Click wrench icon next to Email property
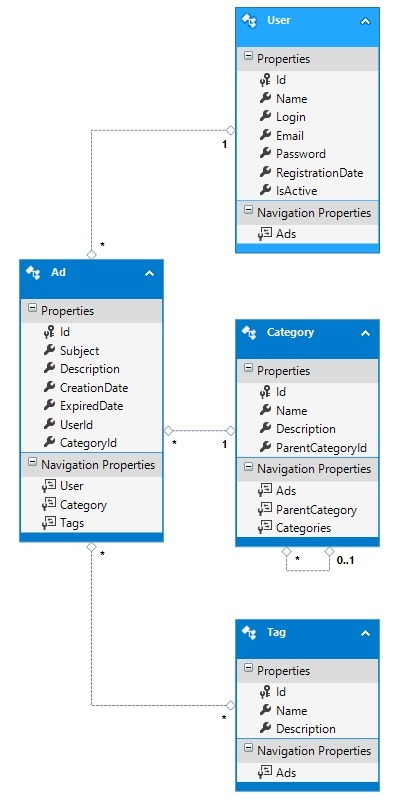 (265, 135)
